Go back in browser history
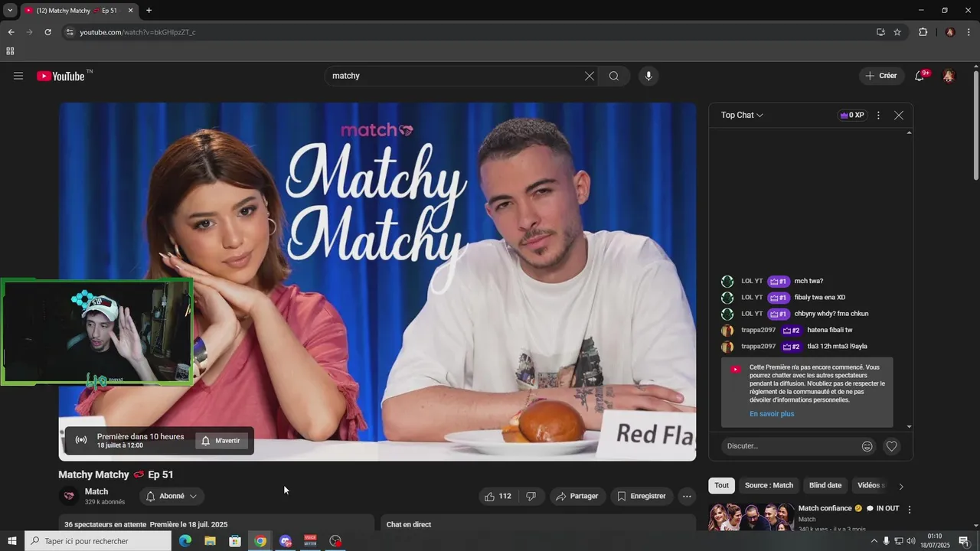The width and height of the screenshot is (980, 551). coord(11,32)
